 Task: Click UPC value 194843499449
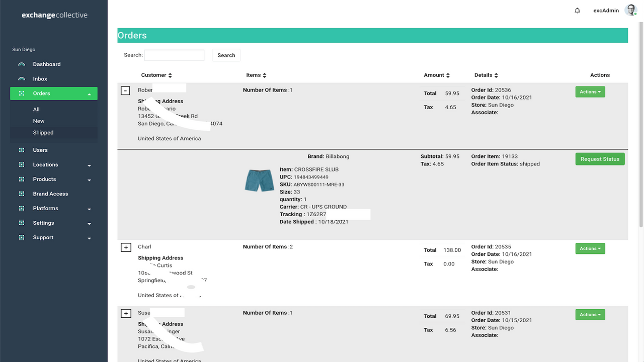[311, 177]
